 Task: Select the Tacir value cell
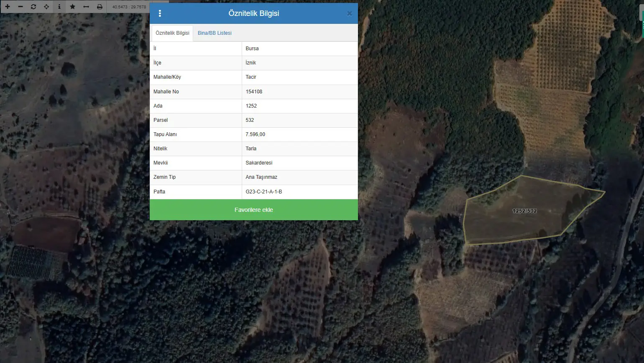(300, 77)
